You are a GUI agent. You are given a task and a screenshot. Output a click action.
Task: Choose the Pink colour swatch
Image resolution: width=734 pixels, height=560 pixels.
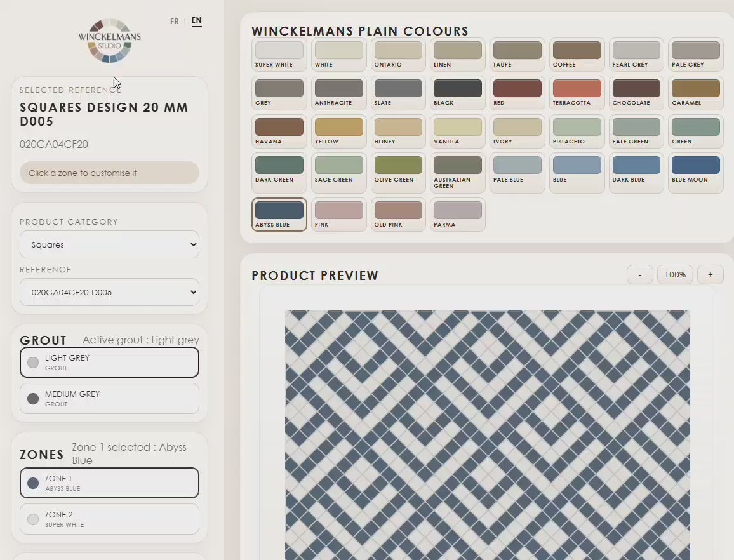coord(339,215)
